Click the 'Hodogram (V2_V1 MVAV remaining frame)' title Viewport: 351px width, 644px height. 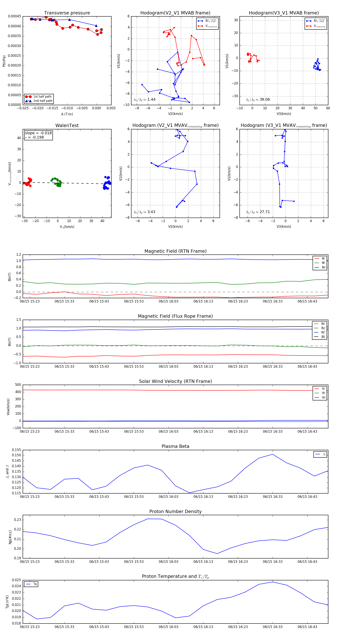click(175, 125)
